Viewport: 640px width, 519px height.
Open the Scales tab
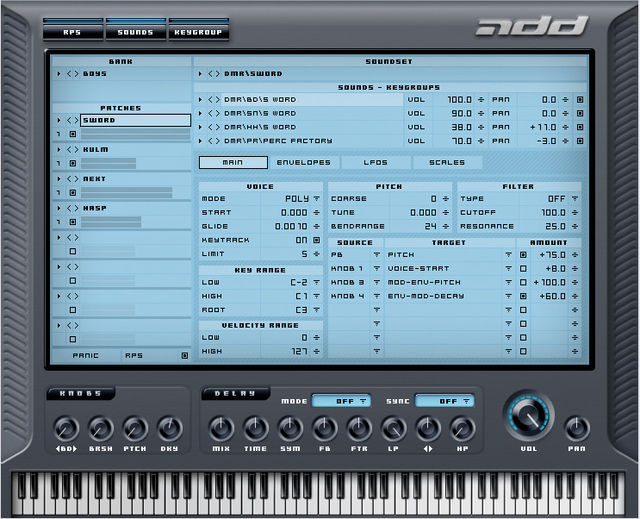click(x=447, y=162)
